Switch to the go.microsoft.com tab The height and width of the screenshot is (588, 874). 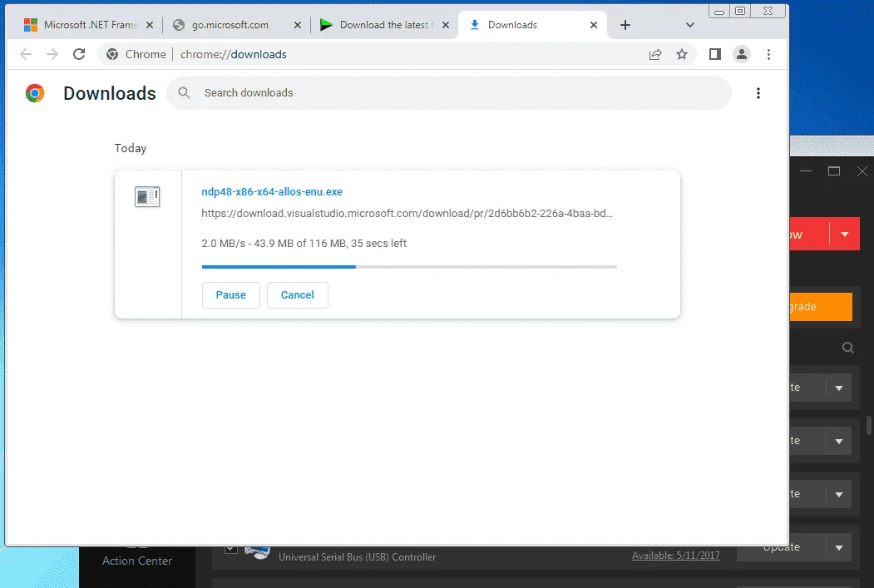point(230,25)
